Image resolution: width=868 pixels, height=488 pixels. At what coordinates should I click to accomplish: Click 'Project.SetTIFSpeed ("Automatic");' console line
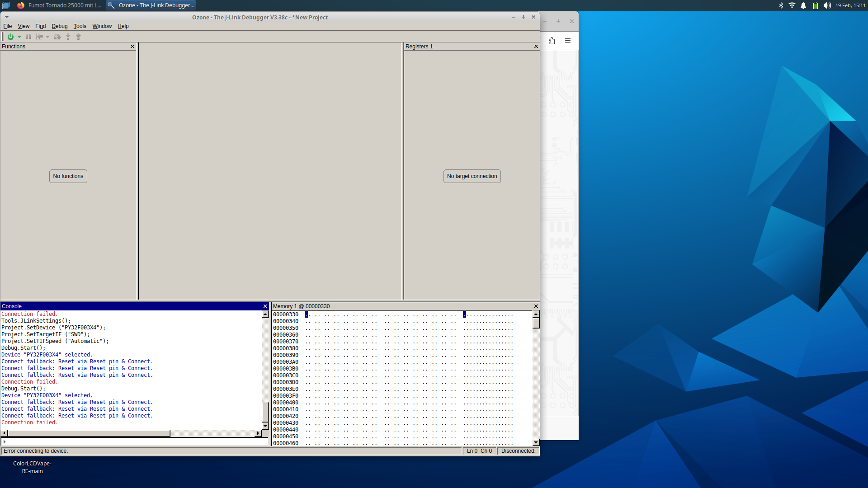coord(55,341)
